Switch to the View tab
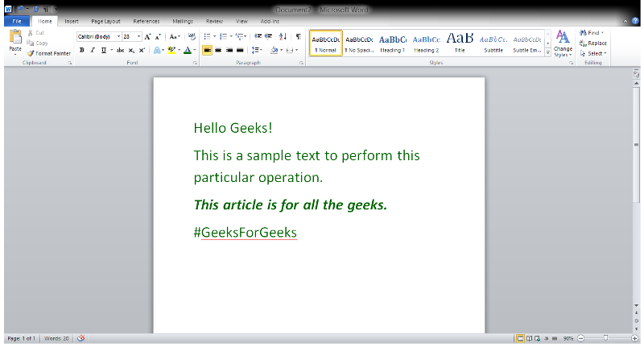The height and width of the screenshot is (347, 644). pyautogui.click(x=242, y=22)
